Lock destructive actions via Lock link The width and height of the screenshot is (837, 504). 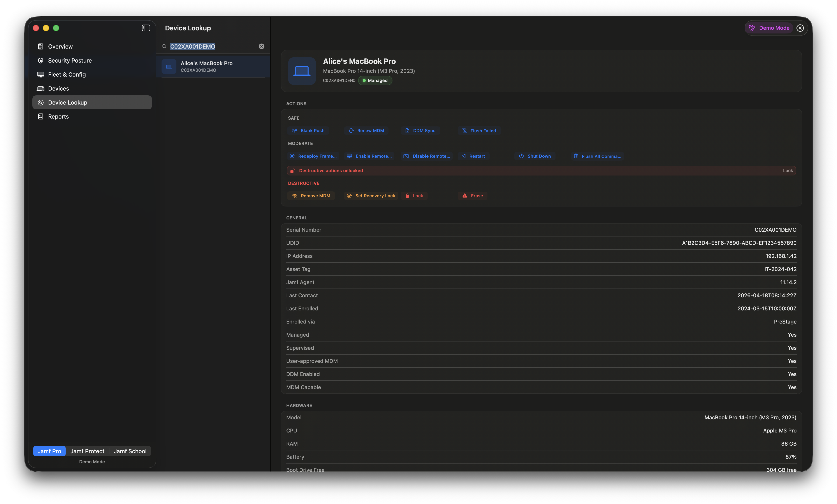pyautogui.click(x=788, y=171)
